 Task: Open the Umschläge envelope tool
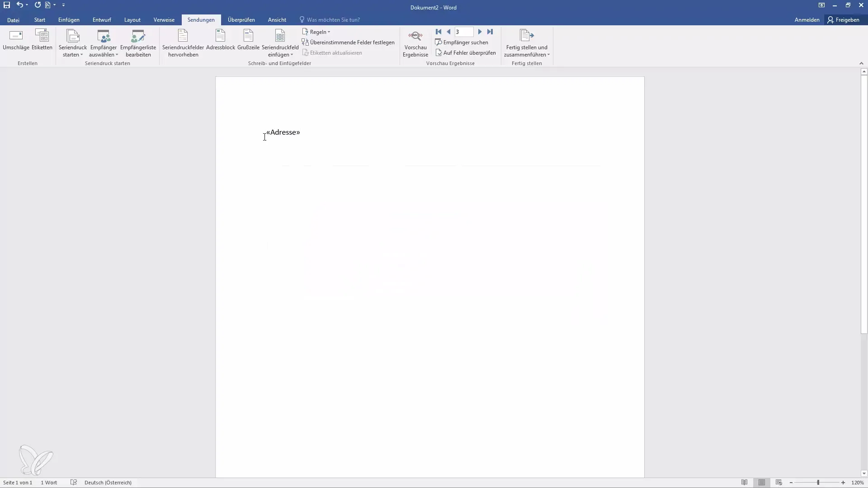coord(16,39)
